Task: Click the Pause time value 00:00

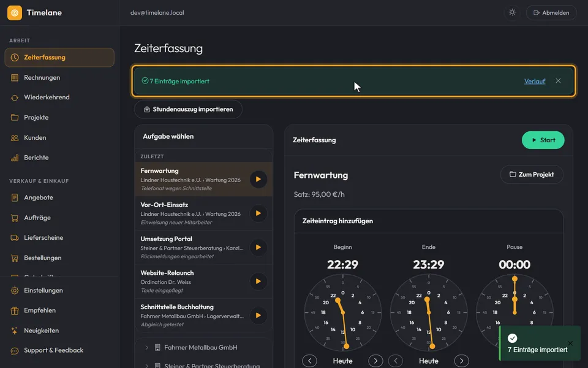Action: click(514, 265)
